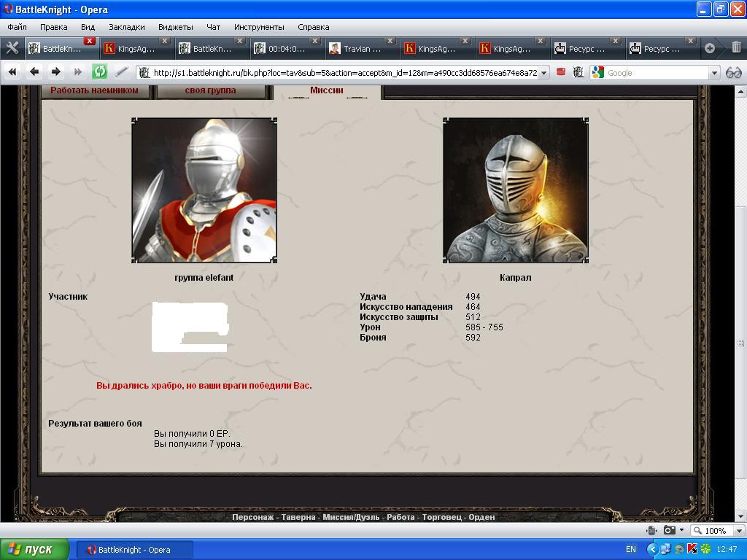
Task: Click the Работа footer link
Action: pyautogui.click(x=400, y=517)
